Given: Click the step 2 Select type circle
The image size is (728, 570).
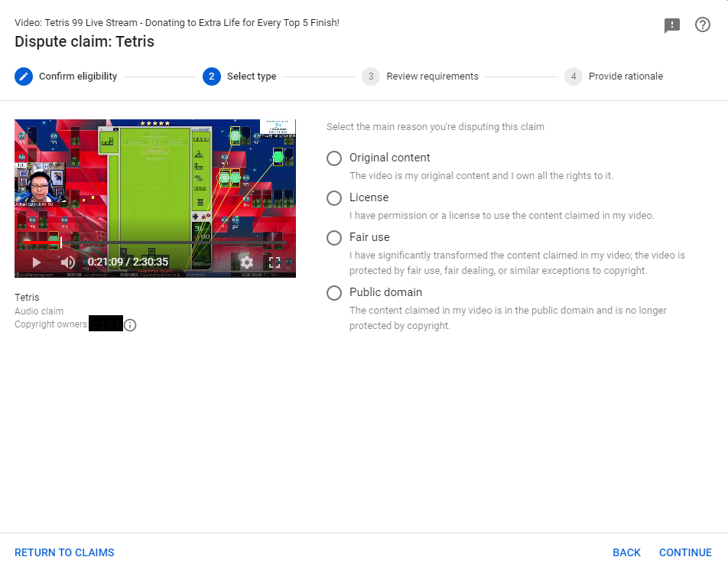Looking at the screenshot, I should coord(212,77).
